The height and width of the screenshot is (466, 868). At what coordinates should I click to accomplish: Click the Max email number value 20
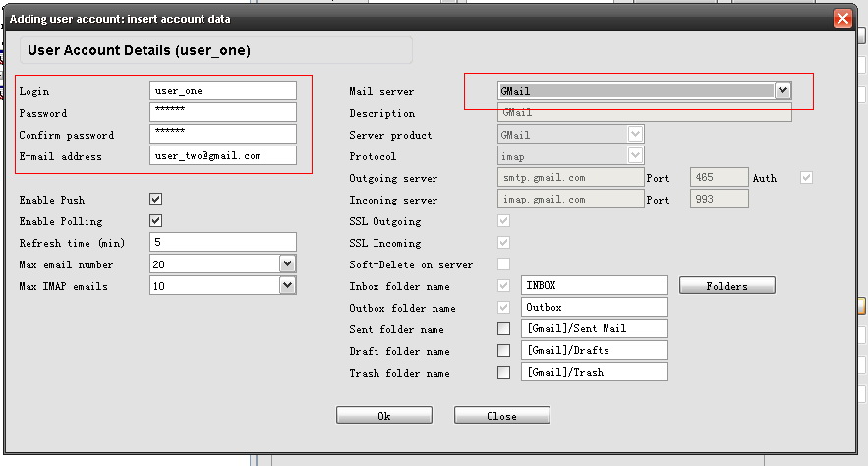tap(159, 264)
